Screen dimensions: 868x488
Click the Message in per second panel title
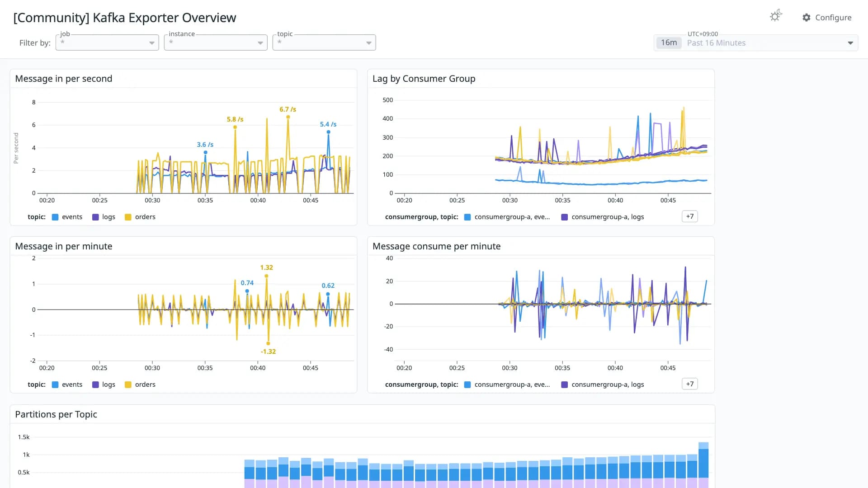[x=64, y=79]
